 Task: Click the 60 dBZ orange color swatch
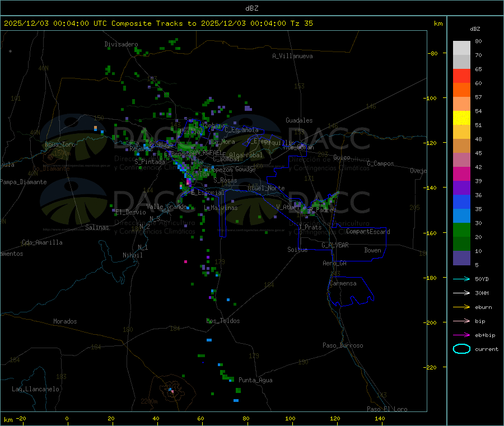point(461,90)
